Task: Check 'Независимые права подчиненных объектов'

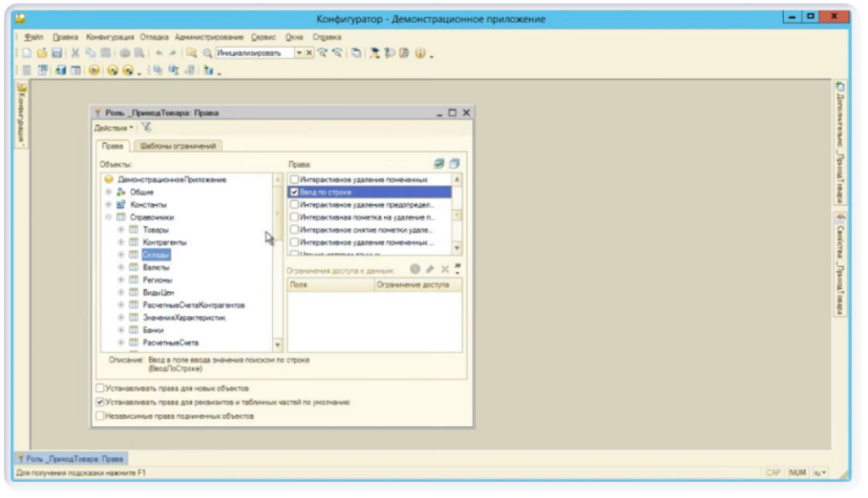Action: pyautogui.click(x=99, y=416)
